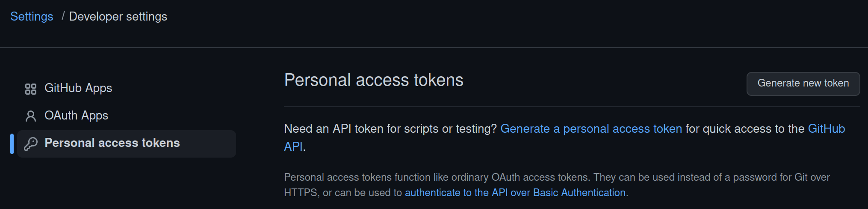Click the blue active indicator bar in the sidebar
This screenshot has width=868, height=209.
pos(12,144)
